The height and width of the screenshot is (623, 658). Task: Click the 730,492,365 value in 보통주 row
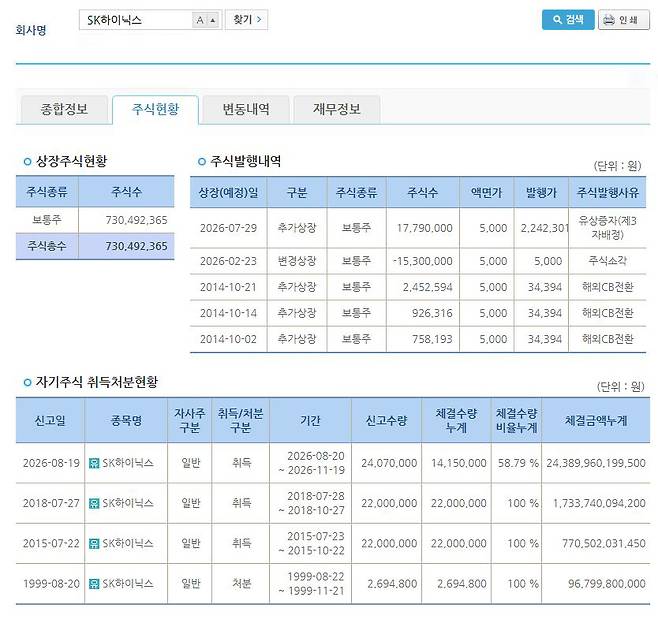(126, 220)
